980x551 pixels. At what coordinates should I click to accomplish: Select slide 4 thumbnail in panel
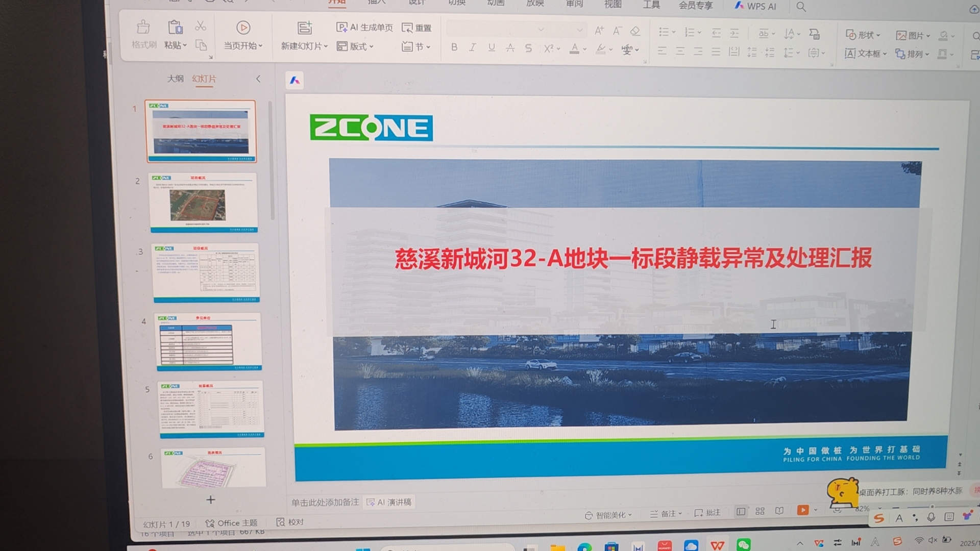[x=209, y=342]
